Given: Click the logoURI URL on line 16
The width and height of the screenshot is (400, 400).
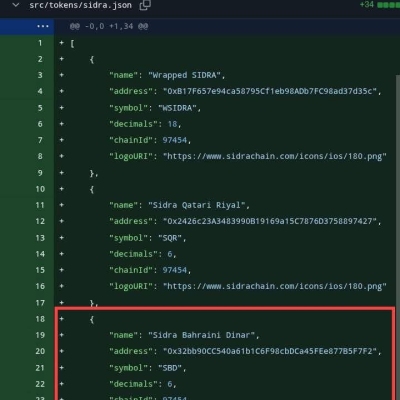Looking at the screenshot, I should pyautogui.click(x=275, y=286).
